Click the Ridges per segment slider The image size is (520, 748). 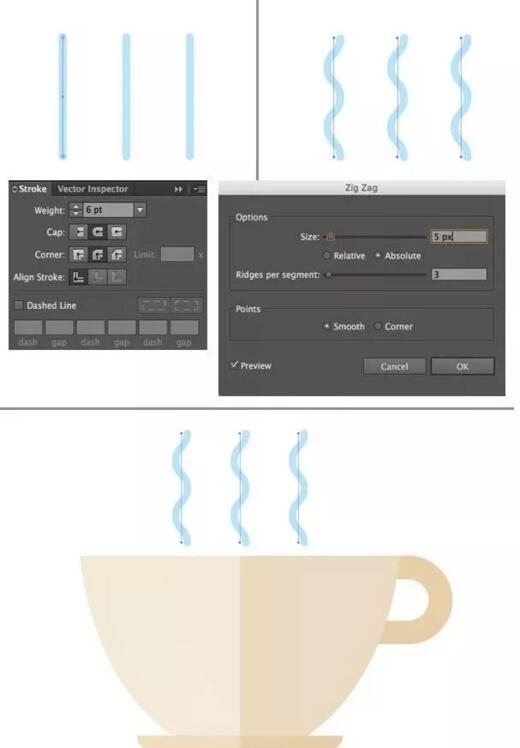pos(376,275)
